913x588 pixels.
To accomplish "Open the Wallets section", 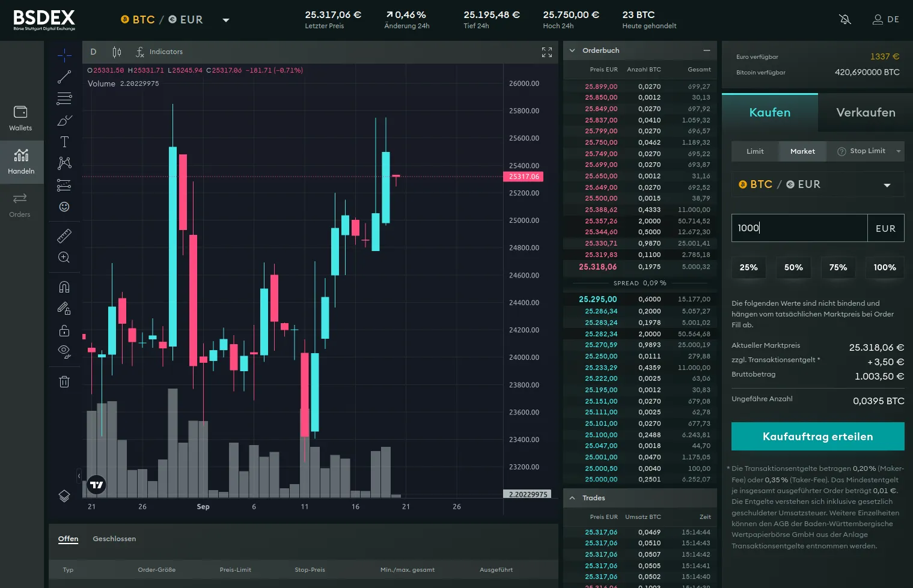I will (x=20, y=117).
